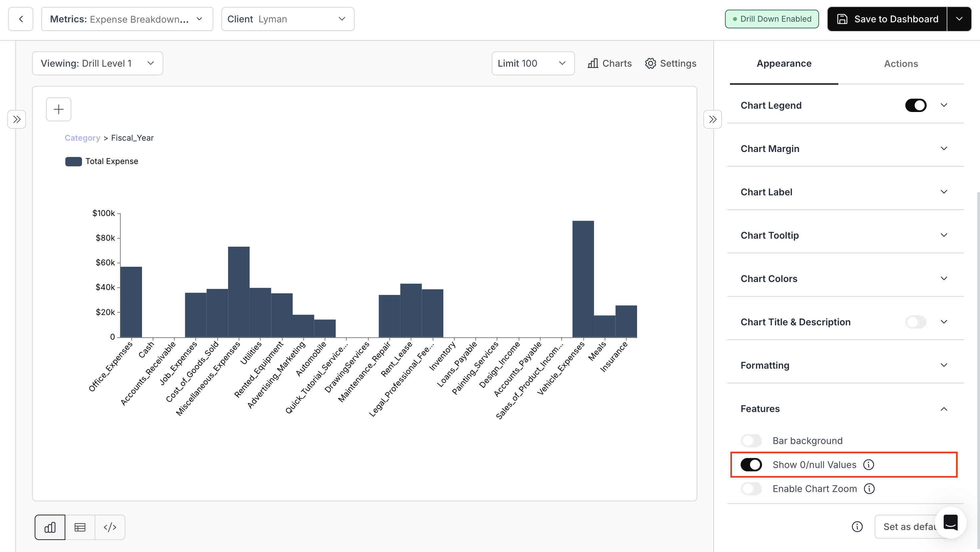Select the bar chart view icon
The height and width of the screenshot is (552, 980).
pos(49,527)
